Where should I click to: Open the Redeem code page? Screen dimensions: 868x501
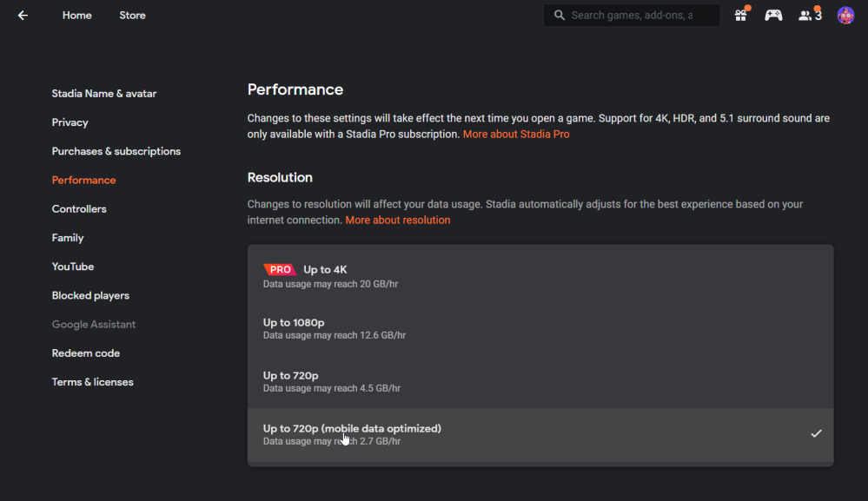[86, 353]
